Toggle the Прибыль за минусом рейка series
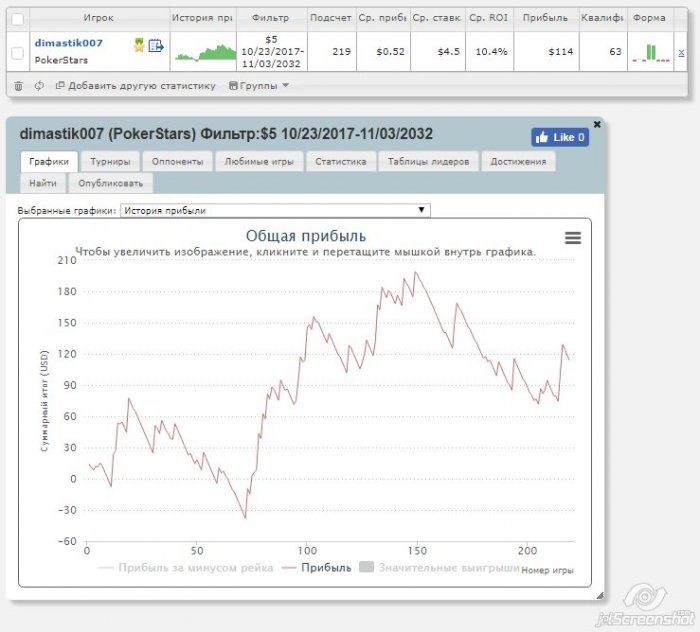The width and height of the screenshot is (700, 632). pos(186,568)
